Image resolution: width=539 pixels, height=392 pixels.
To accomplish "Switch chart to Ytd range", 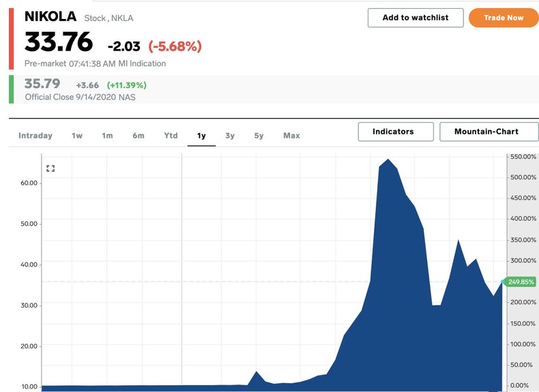I will point(171,136).
